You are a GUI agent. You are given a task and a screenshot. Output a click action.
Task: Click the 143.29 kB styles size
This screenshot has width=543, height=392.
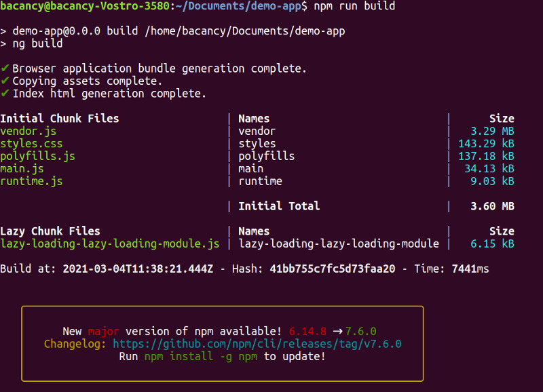pyautogui.click(x=486, y=144)
